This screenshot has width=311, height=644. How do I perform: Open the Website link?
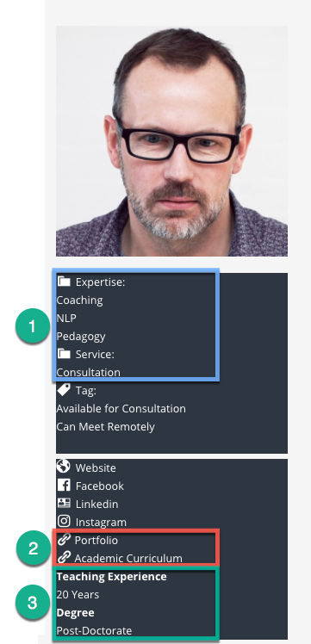tap(96, 468)
